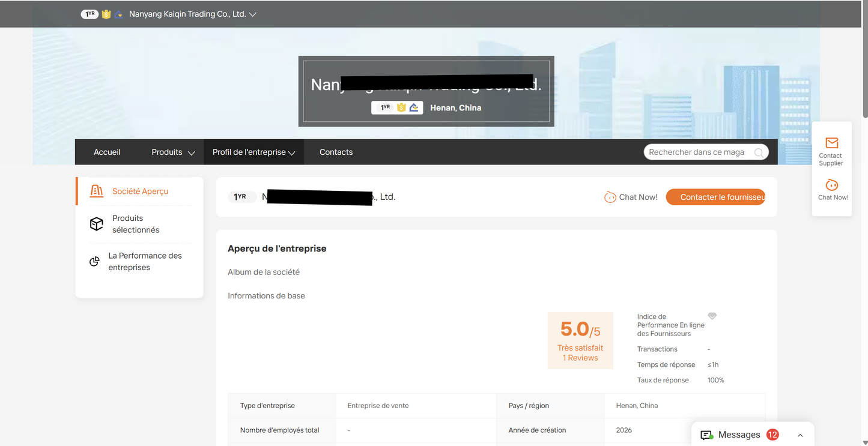
Task: Click the Taux de réponse label
Action: tap(663, 381)
